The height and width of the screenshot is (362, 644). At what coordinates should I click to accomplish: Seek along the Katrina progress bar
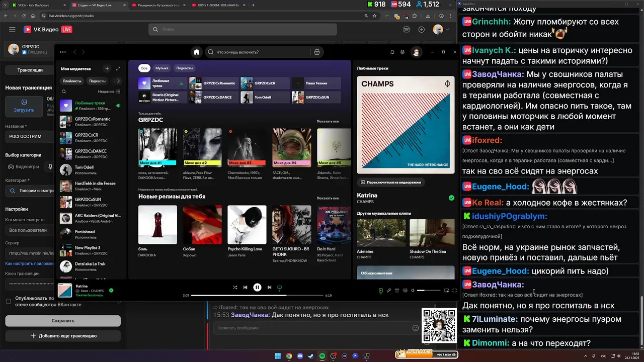point(257,296)
